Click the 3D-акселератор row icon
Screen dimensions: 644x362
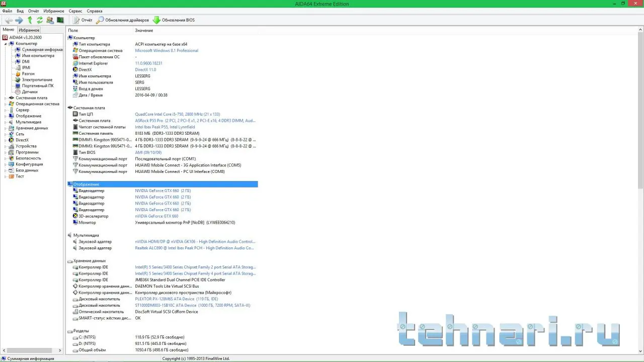[75, 216]
